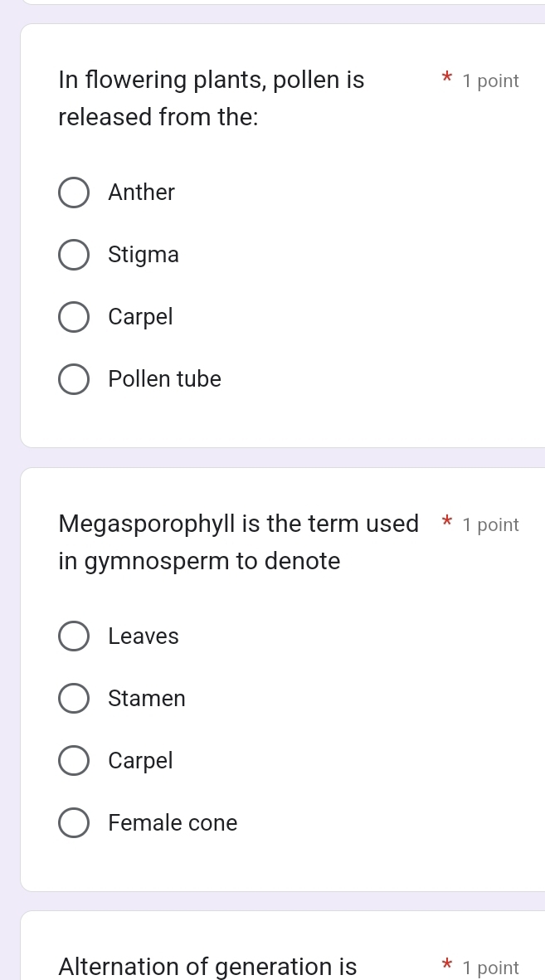Click the "Alternation of generation is" question
The height and width of the screenshot is (980, 545).
click(208, 967)
